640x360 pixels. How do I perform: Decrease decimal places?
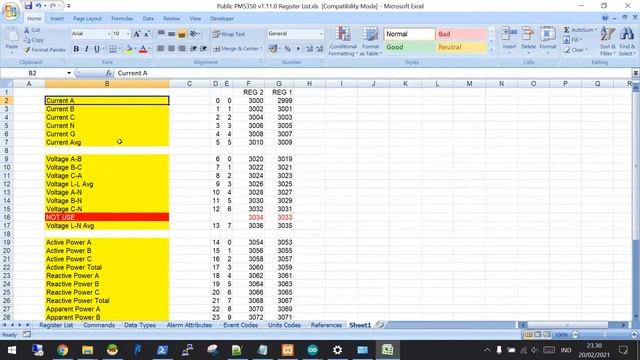(x=320, y=49)
